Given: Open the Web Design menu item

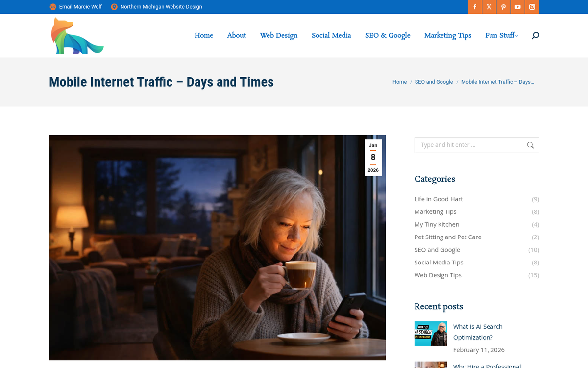Looking at the screenshot, I should click(279, 35).
